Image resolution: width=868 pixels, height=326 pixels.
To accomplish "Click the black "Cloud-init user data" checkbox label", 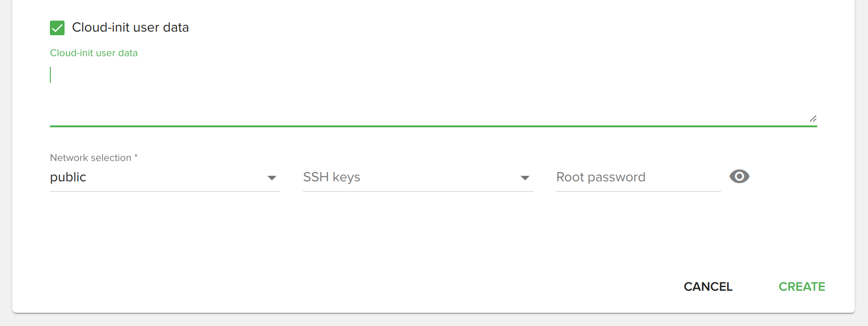I will click(x=130, y=27).
